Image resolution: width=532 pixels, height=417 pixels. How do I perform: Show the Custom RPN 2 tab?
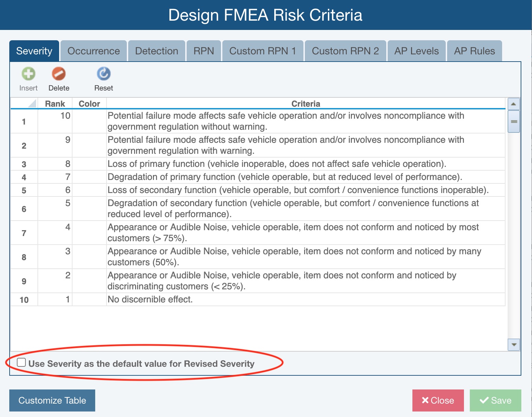pos(345,51)
